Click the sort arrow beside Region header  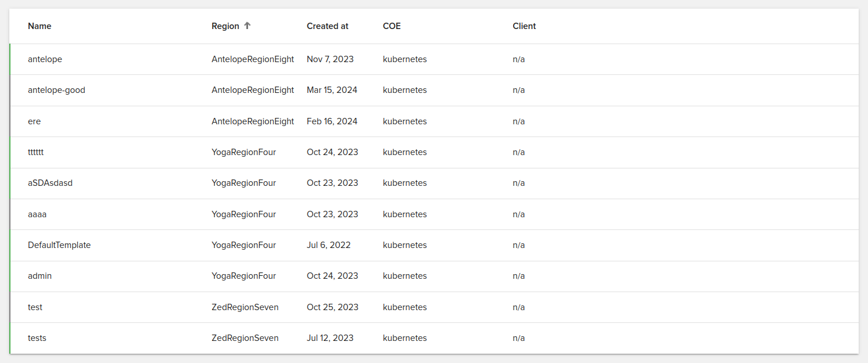pyautogui.click(x=247, y=26)
